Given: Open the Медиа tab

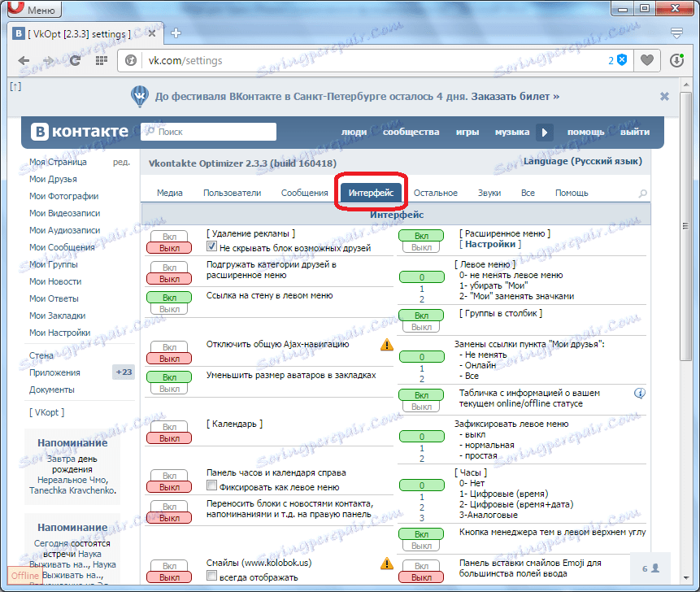Looking at the screenshot, I should [170, 193].
